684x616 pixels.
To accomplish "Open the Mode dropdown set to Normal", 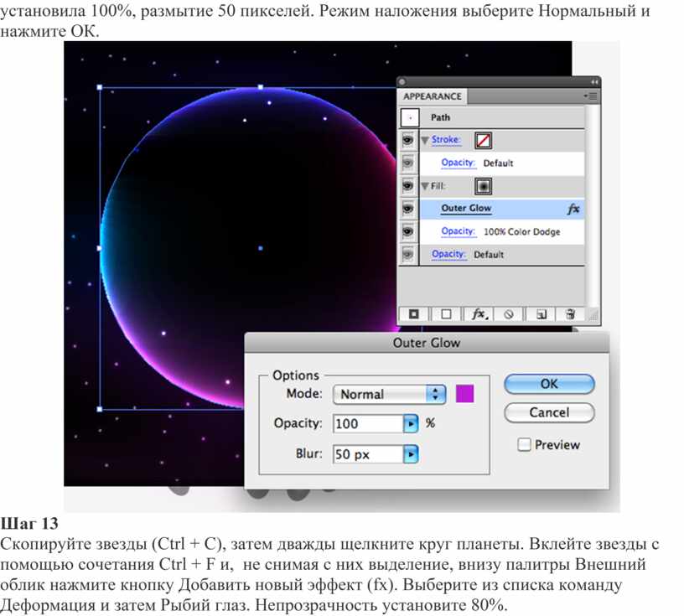I will click(x=389, y=395).
